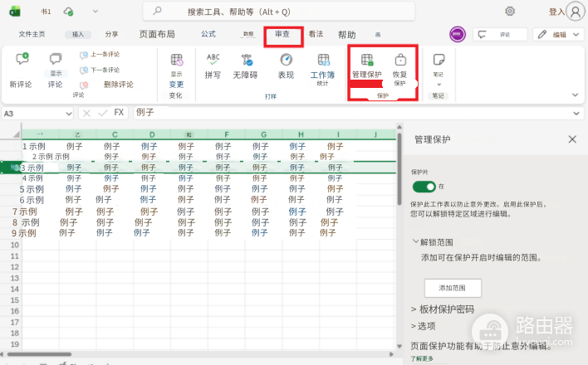Open the Editing (编辑) mode dropdown
Screen dimensions: 588x365
(x=558, y=35)
